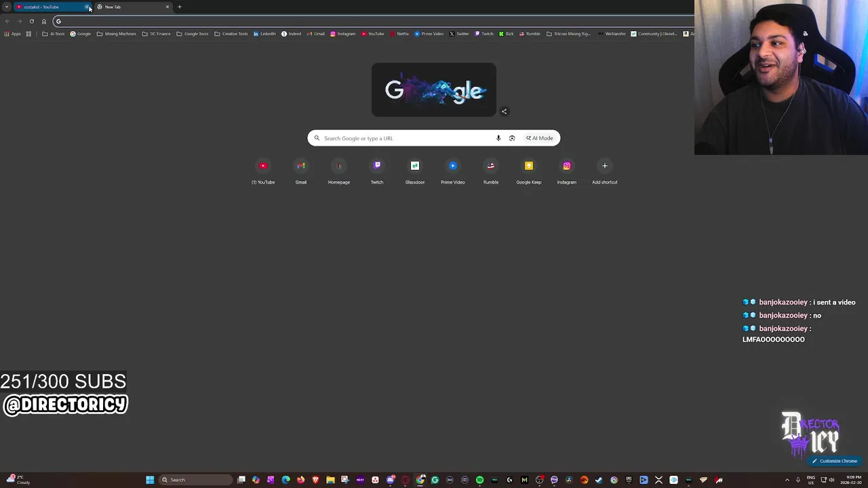Image resolution: width=868 pixels, height=488 pixels.
Task: Open the Google Keep shortcut tile
Action: [x=529, y=171]
